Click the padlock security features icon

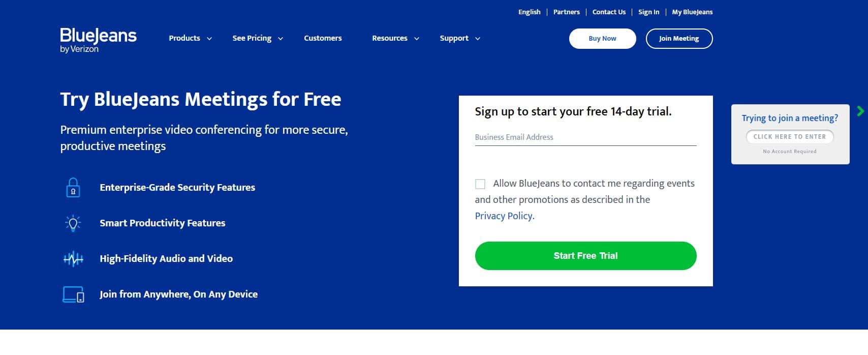[x=73, y=188]
